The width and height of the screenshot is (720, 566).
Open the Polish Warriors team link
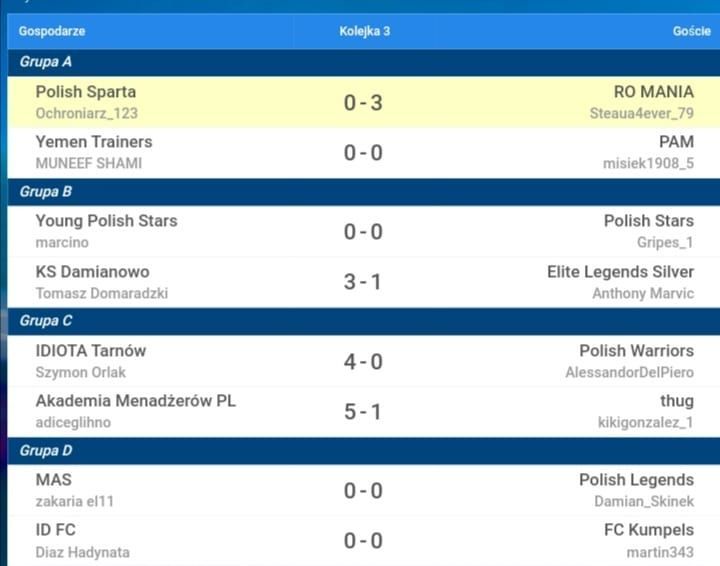[x=636, y=351]
